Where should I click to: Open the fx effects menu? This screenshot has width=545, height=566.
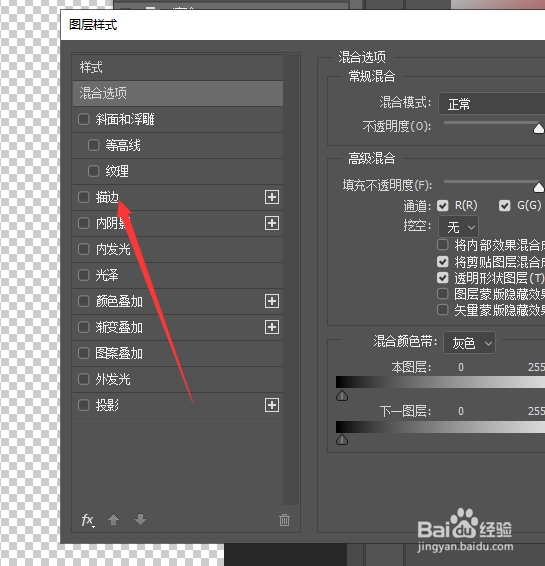tap(88, 520)
